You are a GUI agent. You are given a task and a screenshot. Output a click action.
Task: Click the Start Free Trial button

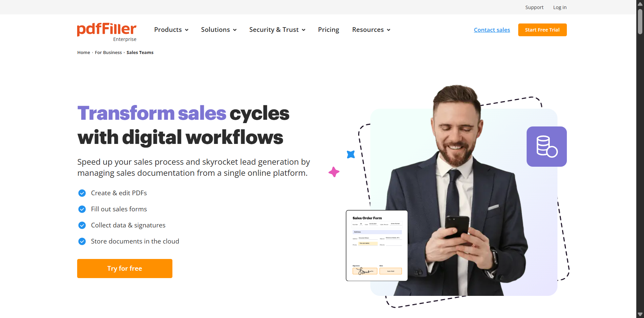click(542, 30)
